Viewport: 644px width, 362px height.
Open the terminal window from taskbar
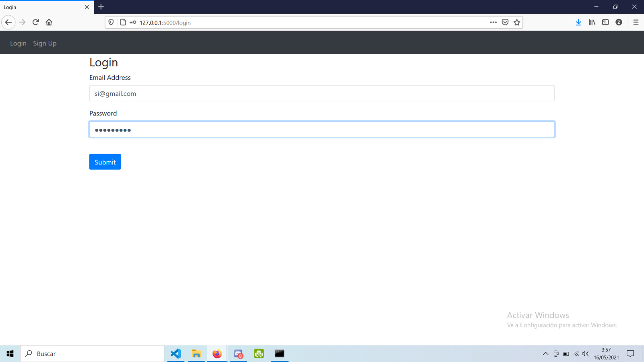(x=280, y=354)
